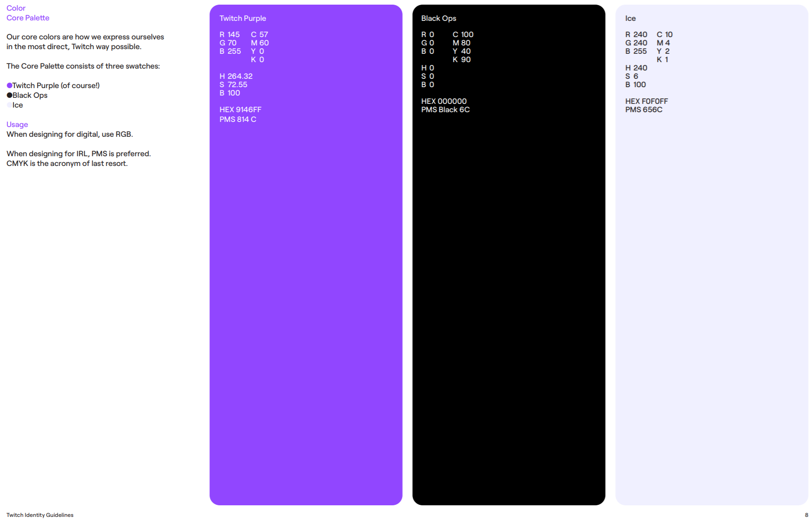Image resolution: width=812 pixels, height=522 pixels.
Task: Click the black dot beside Black Ops
Action: 9,95
